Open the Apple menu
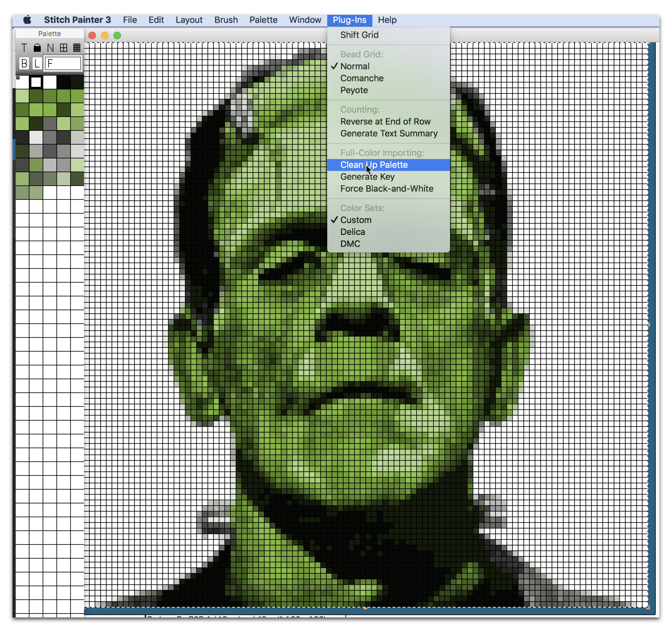The height and width of the screenshot is (632, 672). [x=27, y=20]
